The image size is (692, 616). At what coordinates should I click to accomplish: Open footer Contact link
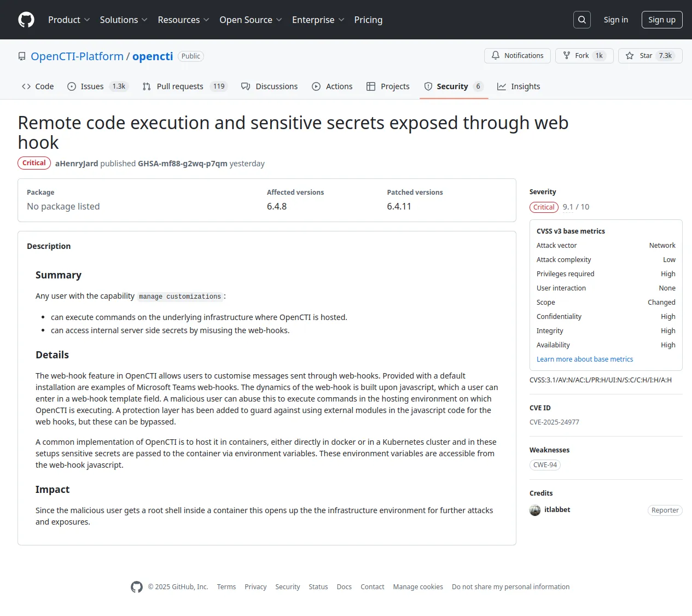373,587
